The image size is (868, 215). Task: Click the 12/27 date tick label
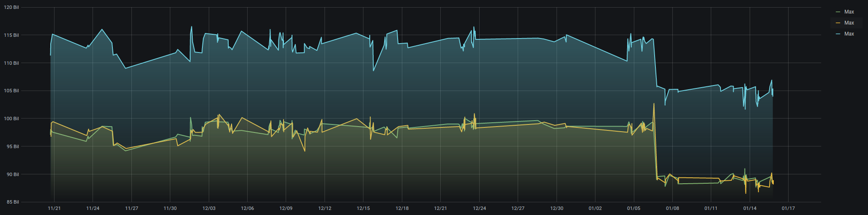pyautogui.click(x=518, y=208)
